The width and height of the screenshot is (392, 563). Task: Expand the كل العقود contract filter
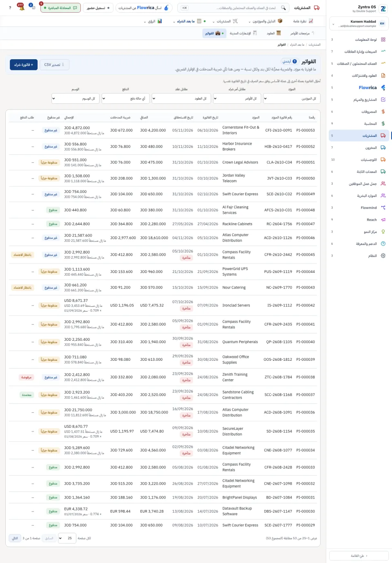pos(181,98)
